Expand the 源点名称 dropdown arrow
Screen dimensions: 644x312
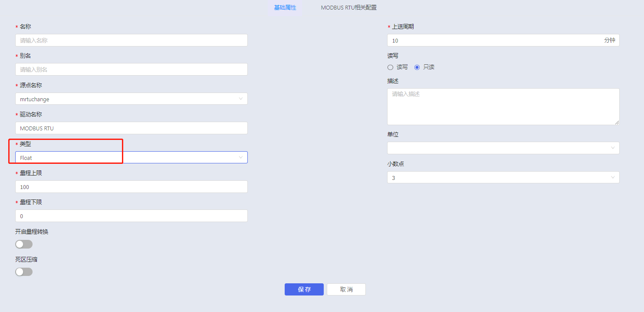point(241,99)
